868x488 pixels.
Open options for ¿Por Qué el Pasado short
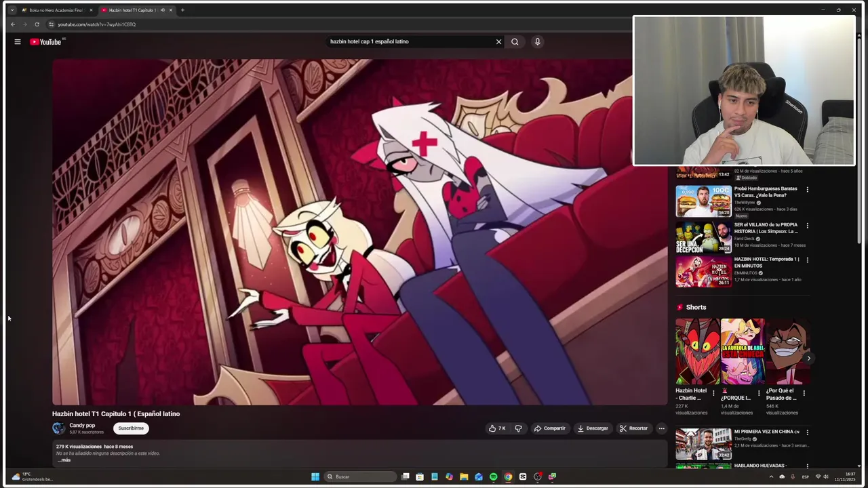(804, 393)
